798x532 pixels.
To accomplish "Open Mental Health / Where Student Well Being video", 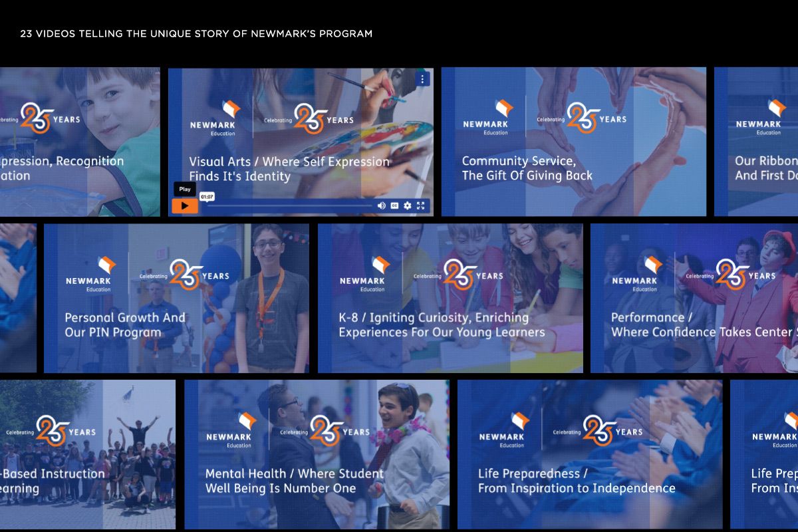I will (x=317, y=454).
